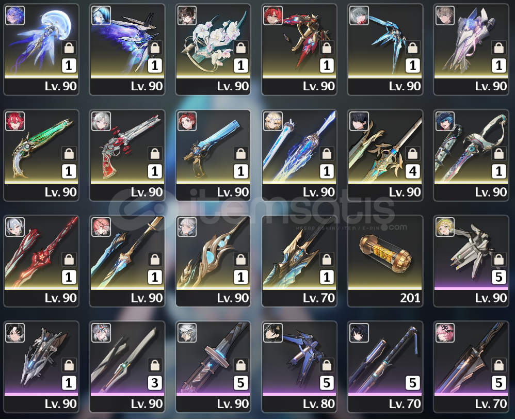Click rank 4 badge on golden sword
Image resolution: width=515 pixels, height=420 pixels.
click(413, 171)
